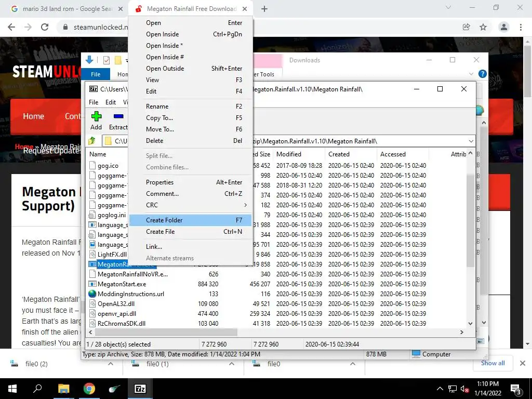The height and width of the screenshot is (399, 532).
Task: Sort by the Modified column header
Action: coord(299,154)
